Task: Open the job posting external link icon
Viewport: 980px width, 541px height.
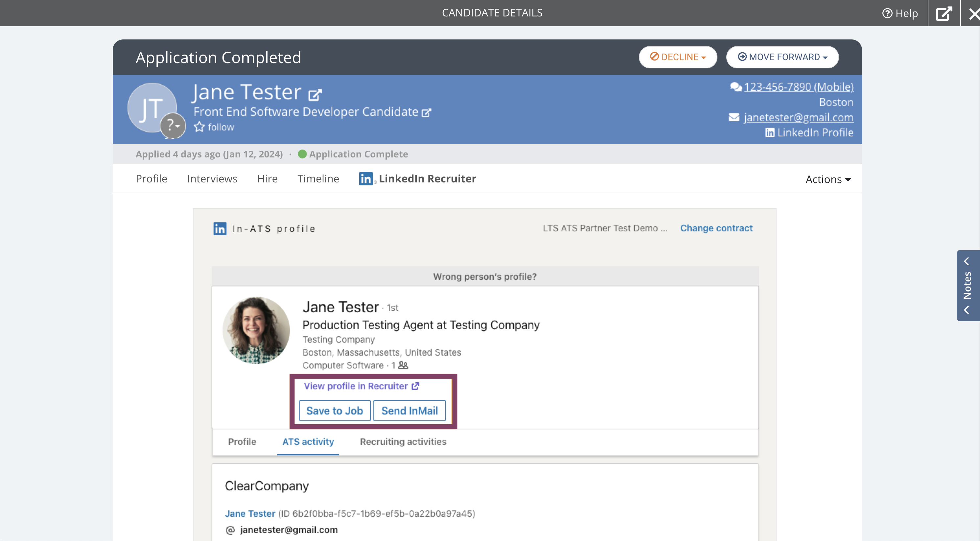Action: tap(427, 113)
